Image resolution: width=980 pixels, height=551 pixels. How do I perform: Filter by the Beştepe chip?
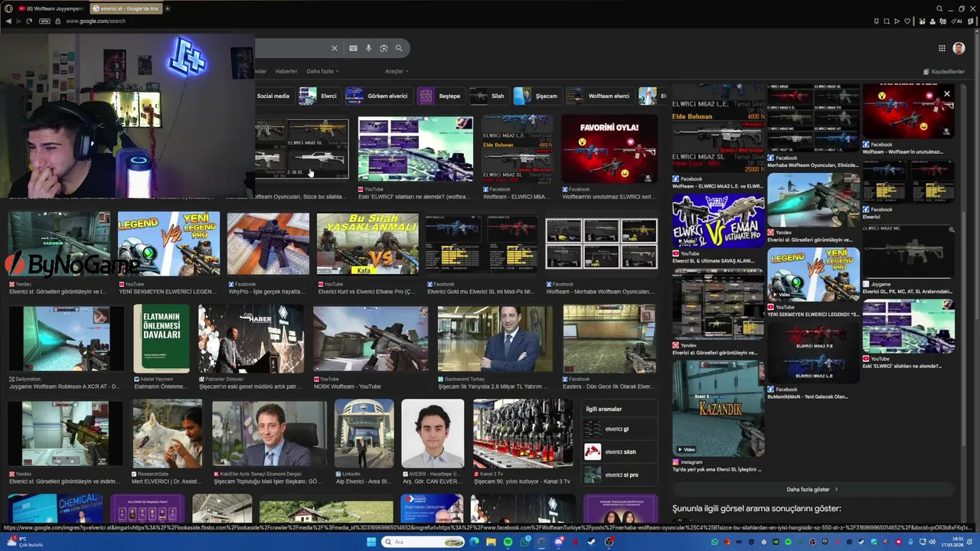[x=440, y=96]
